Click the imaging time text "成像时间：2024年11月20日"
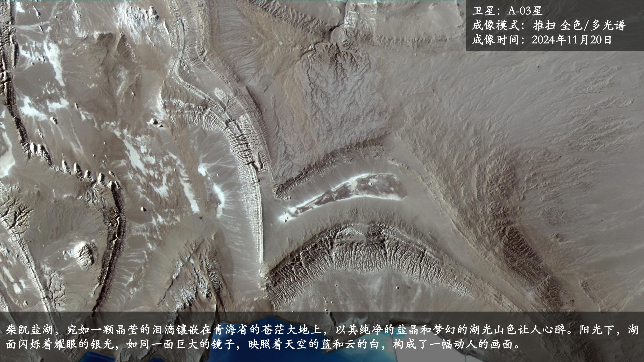Screen dimensions: 644x362 point(542,40)
